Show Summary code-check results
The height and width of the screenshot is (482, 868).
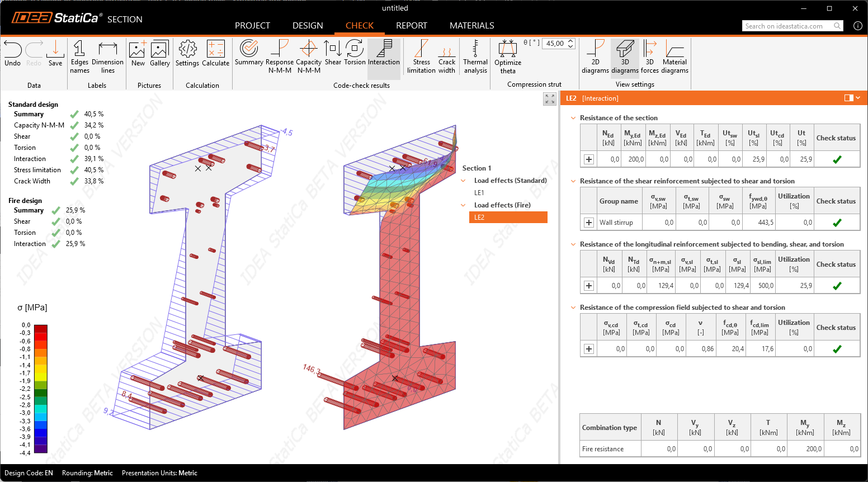point(249,54)
